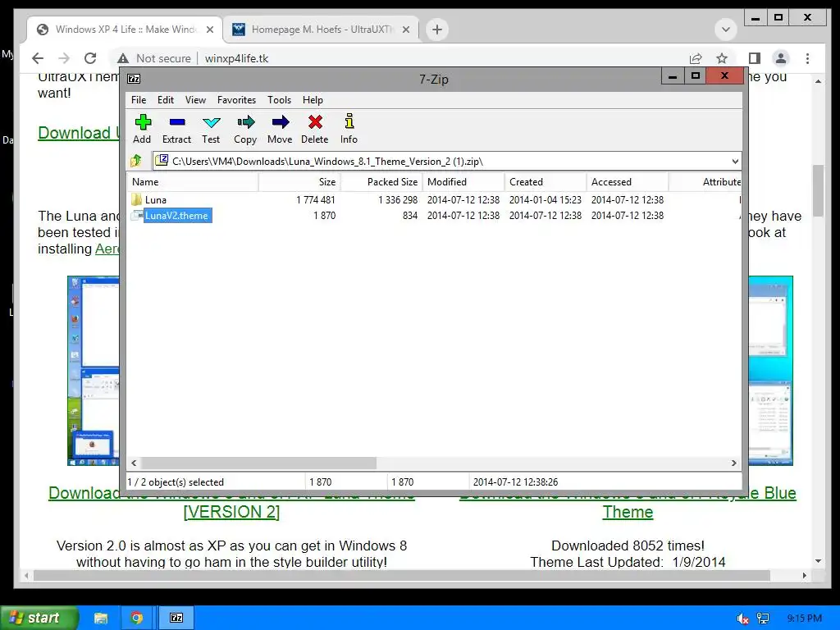Sort by the Name column header

pos(193,181)
